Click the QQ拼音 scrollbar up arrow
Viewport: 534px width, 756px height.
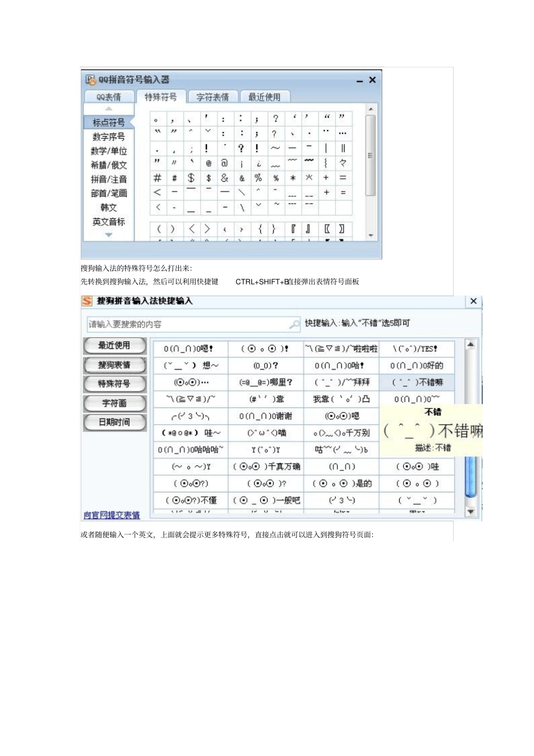coord(370,108)
